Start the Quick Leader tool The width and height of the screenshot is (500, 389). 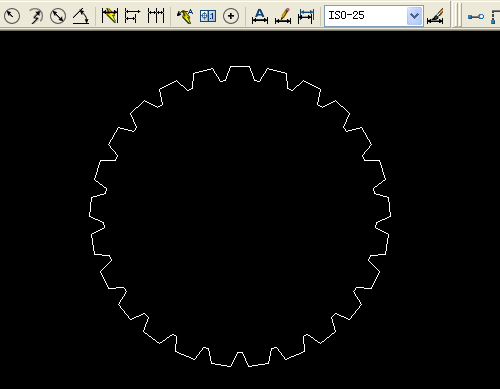[x=185, y=16]
